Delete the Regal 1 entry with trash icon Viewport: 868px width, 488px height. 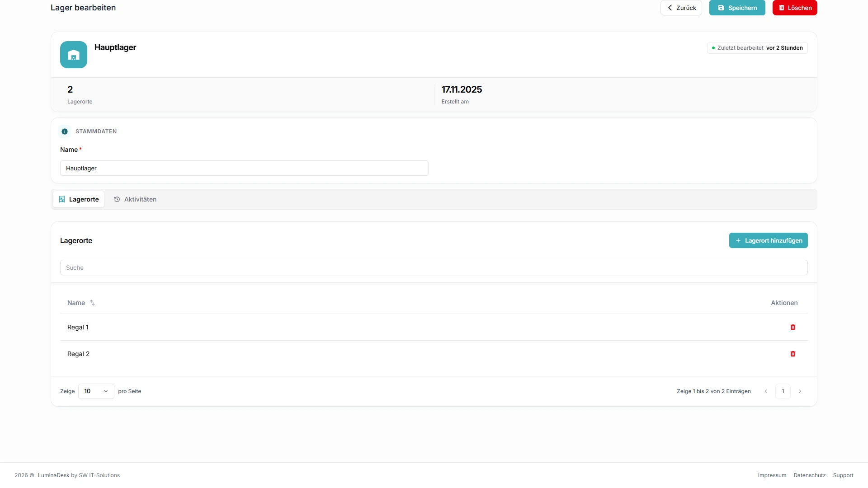pos(793,327)
